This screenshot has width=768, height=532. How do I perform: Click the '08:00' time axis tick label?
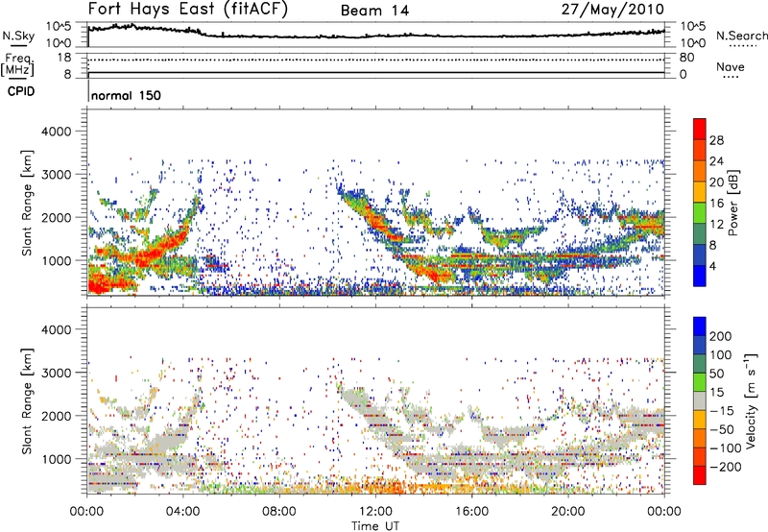click(x=279, y=512)
